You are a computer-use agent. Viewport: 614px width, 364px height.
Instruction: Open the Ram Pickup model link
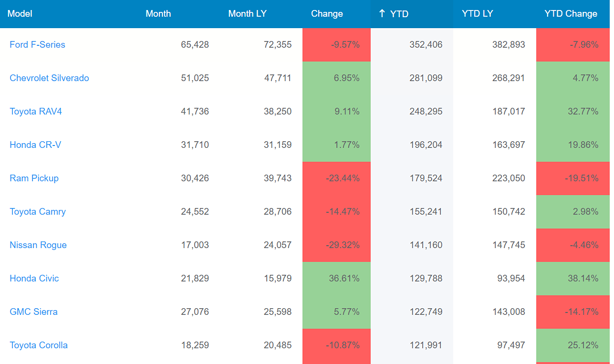pos(34,178)
